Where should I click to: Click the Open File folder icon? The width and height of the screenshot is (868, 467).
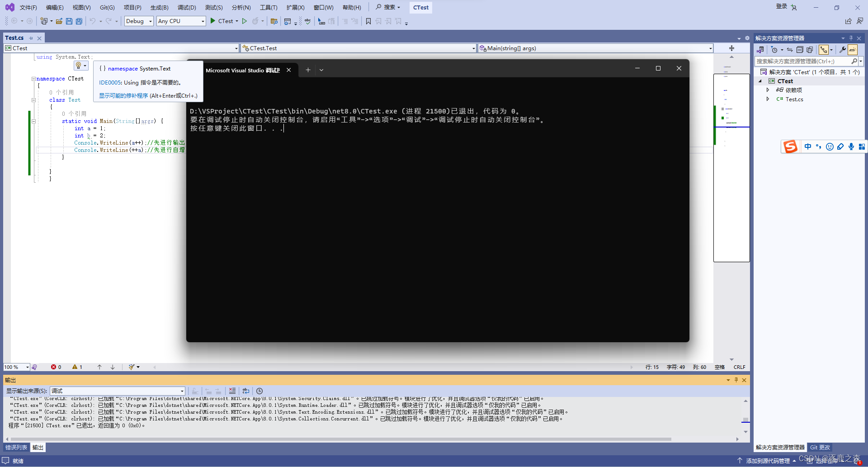(x=59, y=21)
